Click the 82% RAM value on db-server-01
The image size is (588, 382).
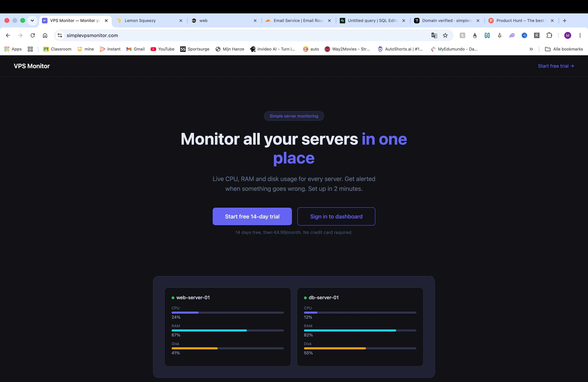(308, 335)
